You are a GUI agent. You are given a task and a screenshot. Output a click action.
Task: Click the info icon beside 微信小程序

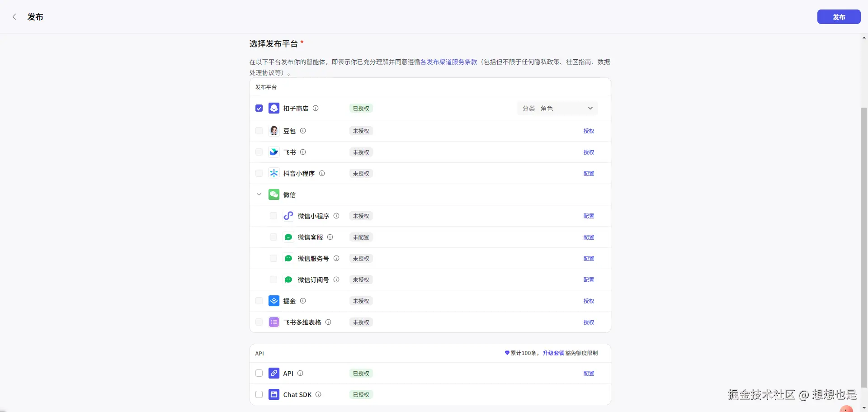336,216
